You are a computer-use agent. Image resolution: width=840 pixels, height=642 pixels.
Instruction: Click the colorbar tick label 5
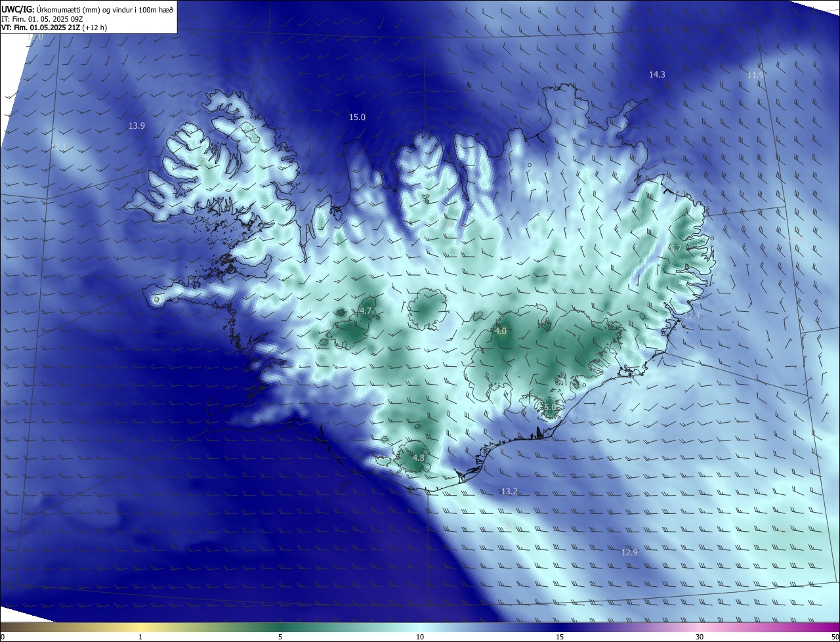tap(280, 637)
